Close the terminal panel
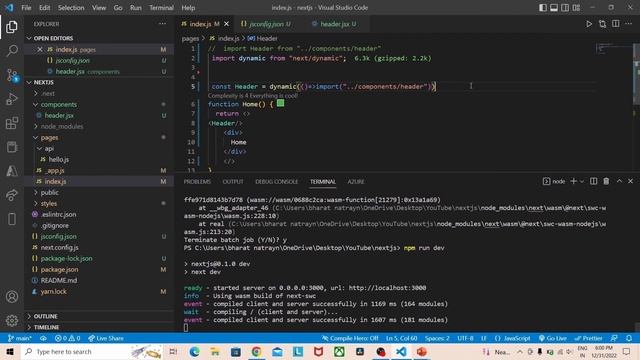 (x=631, y=181)
